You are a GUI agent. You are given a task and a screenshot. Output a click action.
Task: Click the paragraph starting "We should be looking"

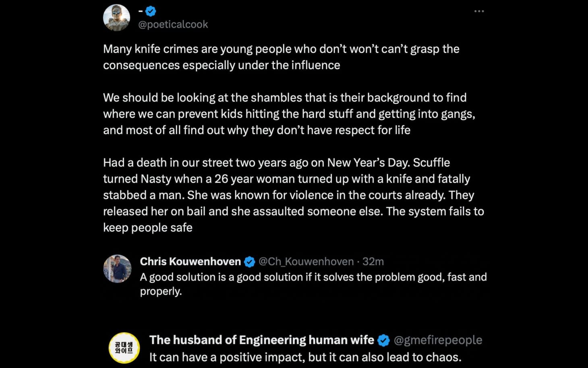pyautogui.click(x=289, y=114)
